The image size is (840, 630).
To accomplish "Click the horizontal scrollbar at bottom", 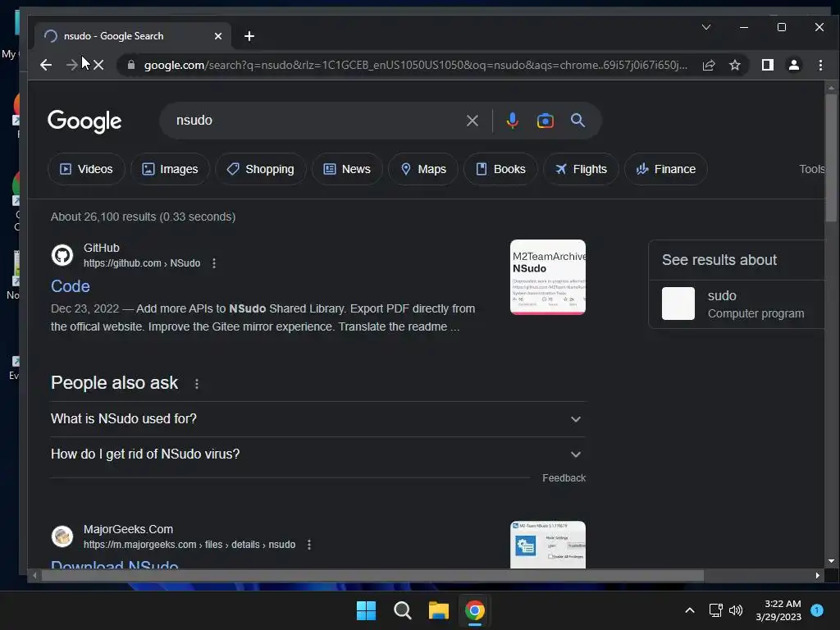I will coord(372,576).
